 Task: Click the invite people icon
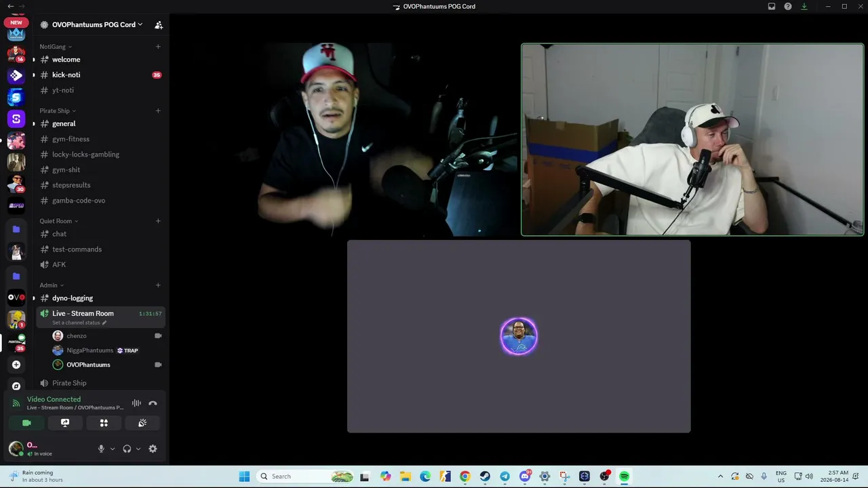coord(159,24)
